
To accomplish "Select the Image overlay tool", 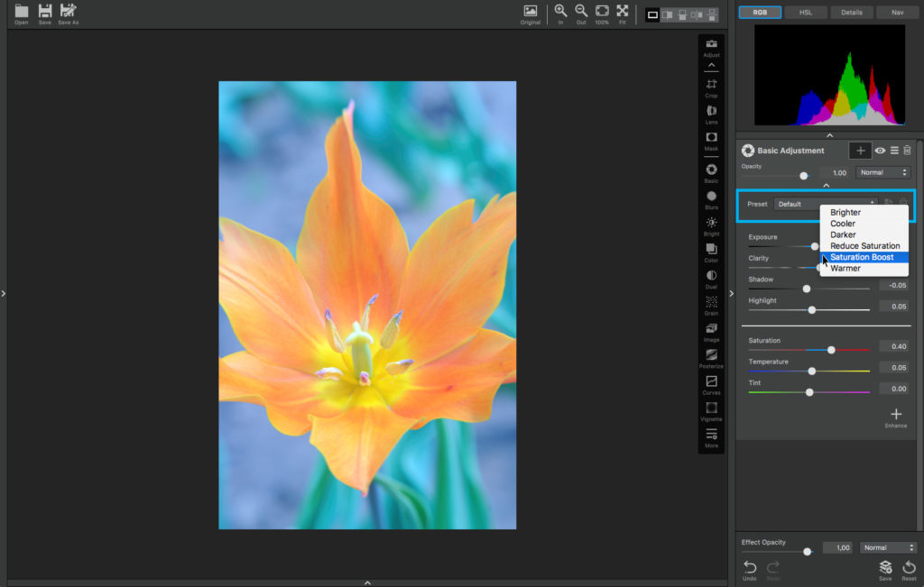I will click(711, 332).
